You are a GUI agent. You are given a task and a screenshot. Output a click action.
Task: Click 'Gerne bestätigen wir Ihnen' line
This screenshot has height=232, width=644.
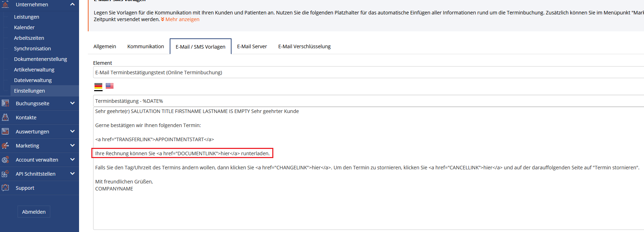point(148,125)
